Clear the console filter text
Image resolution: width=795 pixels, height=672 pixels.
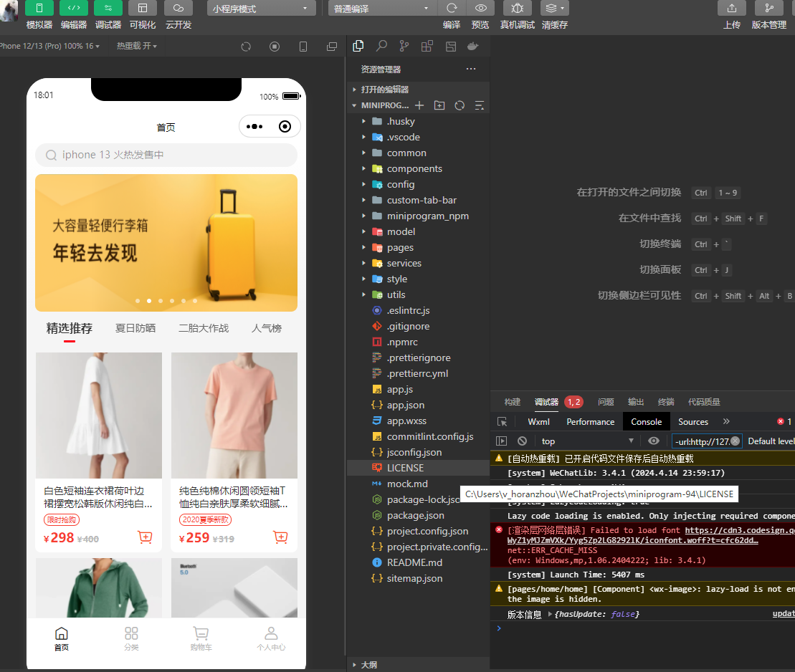click(x=736, y=441)
